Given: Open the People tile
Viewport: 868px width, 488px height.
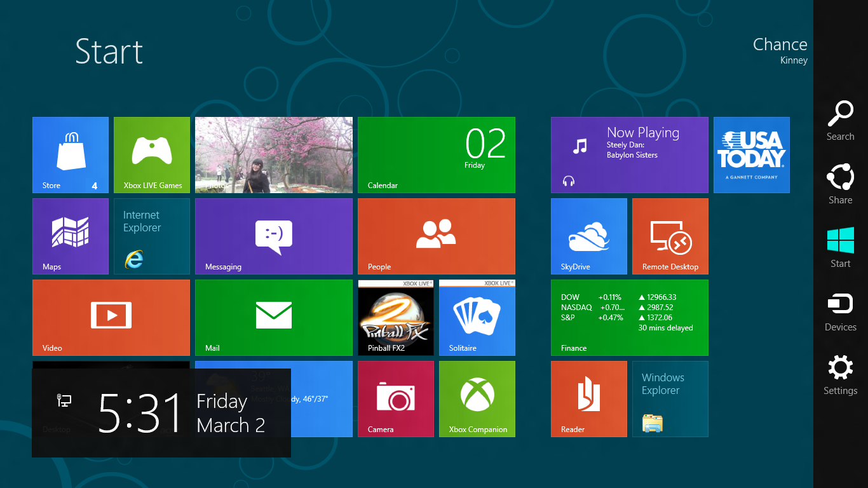Looking at the screenshot, I should (436, 236).
